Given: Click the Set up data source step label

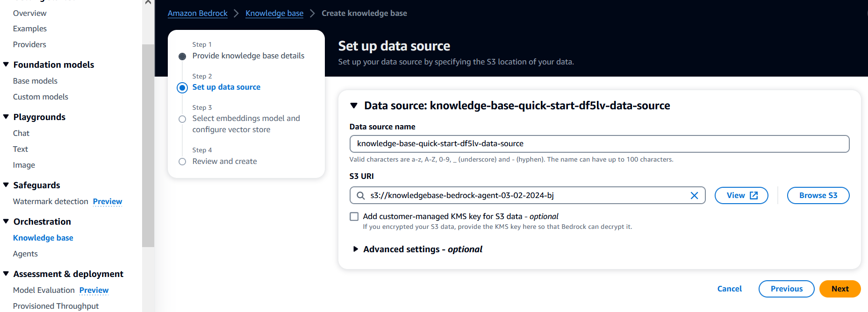Looking at the screenshot, I should pyautogui.click(x=226, y=87).
